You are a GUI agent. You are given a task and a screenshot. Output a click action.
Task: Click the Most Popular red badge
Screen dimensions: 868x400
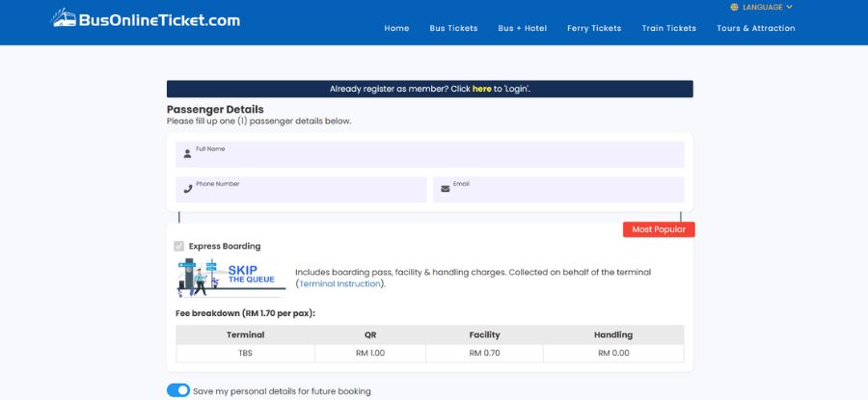[659, 229]
